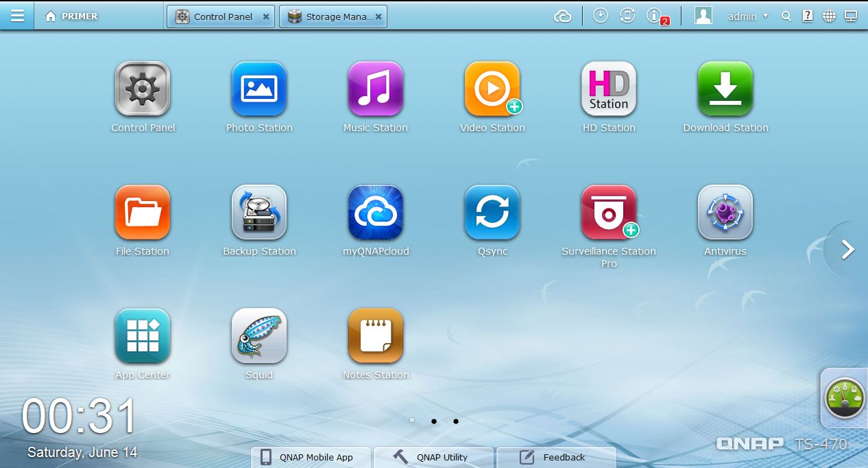Click the Surveillance Station plus badge
Viewport: 868px width, 468px height.
point(631,230)
